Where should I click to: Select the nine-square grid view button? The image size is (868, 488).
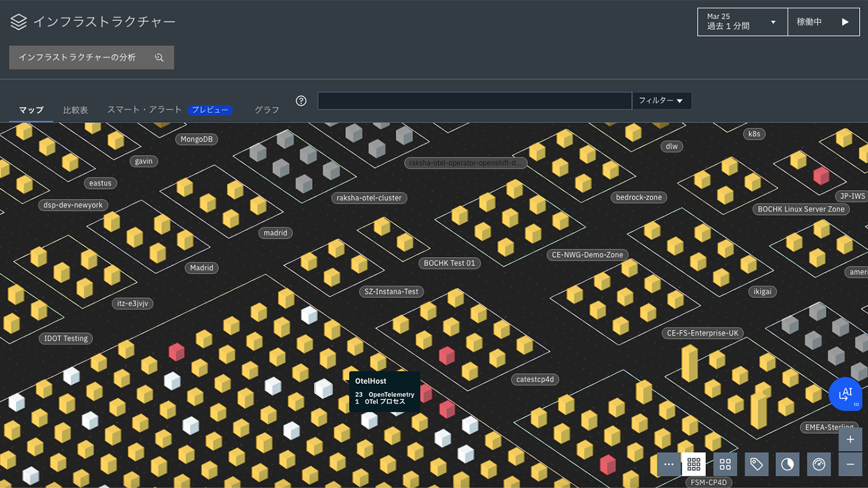694,464
